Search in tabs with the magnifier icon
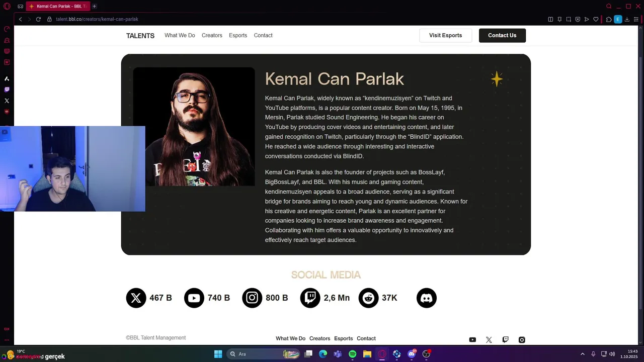This screenshot has height=362, width=644. click(609, 6)
